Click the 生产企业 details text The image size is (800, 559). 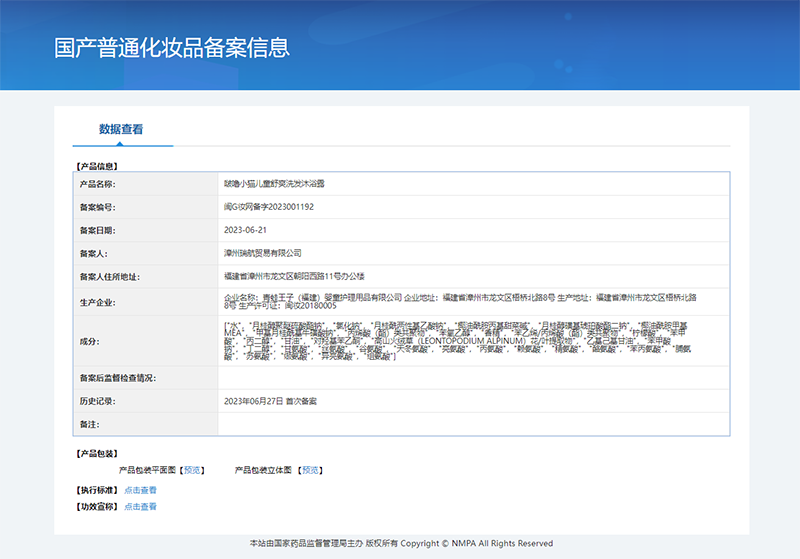[x=470, y=303]
